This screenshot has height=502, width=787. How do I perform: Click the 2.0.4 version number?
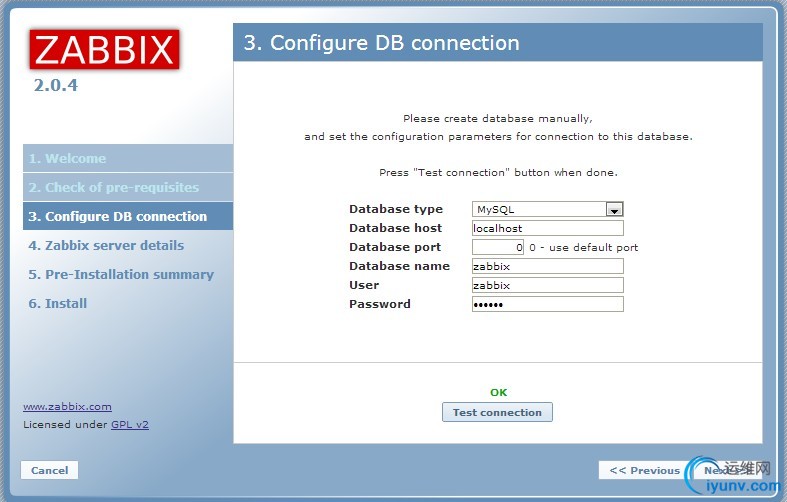(56, 85)
